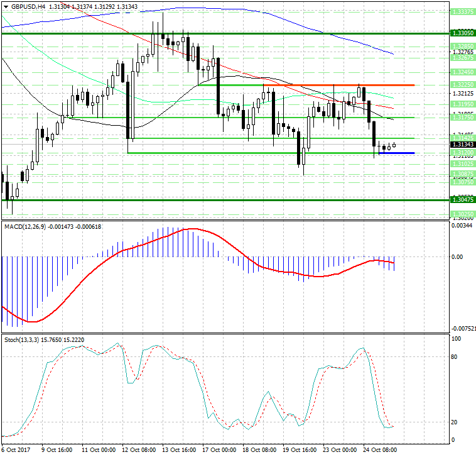Click the 1.31750 price level label

pyautogui.click(x=463, y=117)
